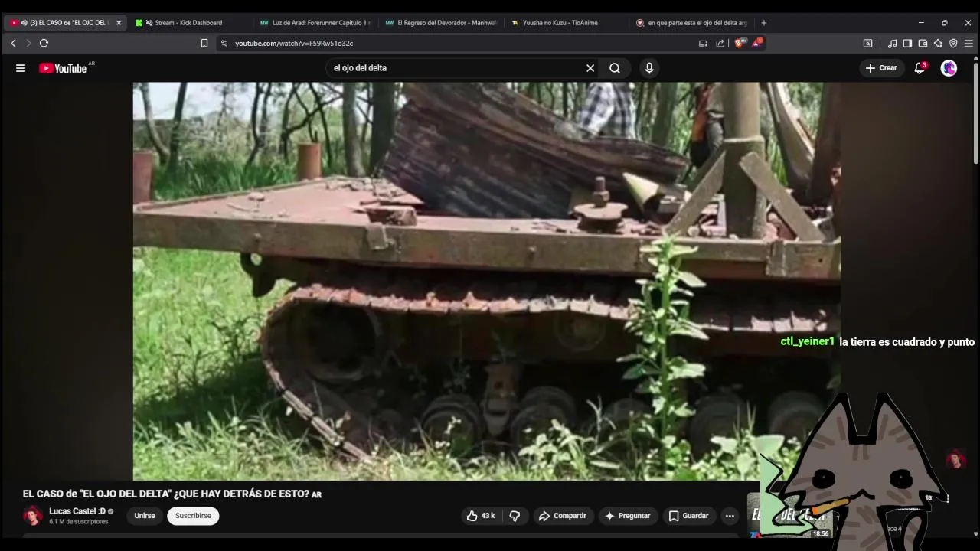Screen dimensions: 980x551
Task: Subscribe with the Suscribirse button
Action: coord(193,516)
